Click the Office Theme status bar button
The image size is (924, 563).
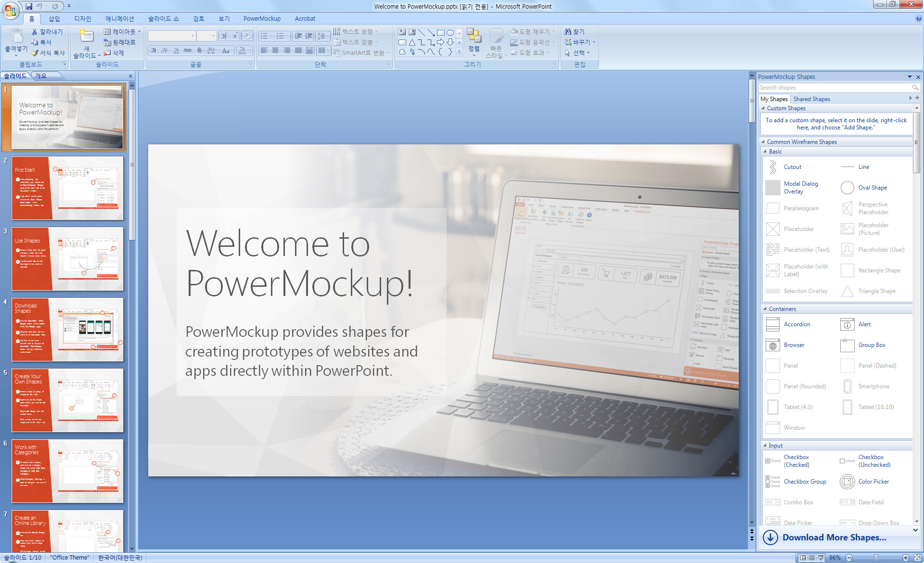click(70, 558)
